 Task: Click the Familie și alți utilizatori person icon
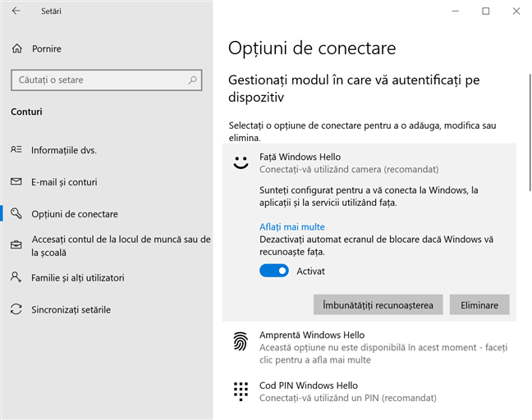pyautogui.click(x=16, y=277)
